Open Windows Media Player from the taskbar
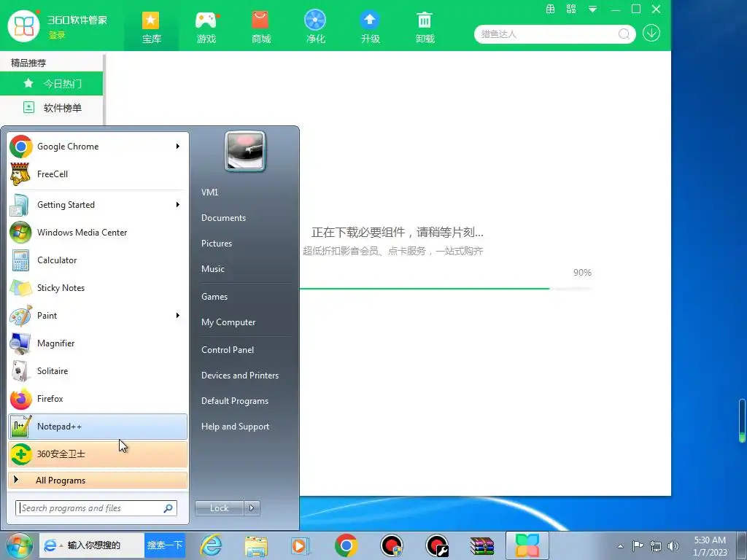The height and width of the screenshot is (560, 747). 301,545
